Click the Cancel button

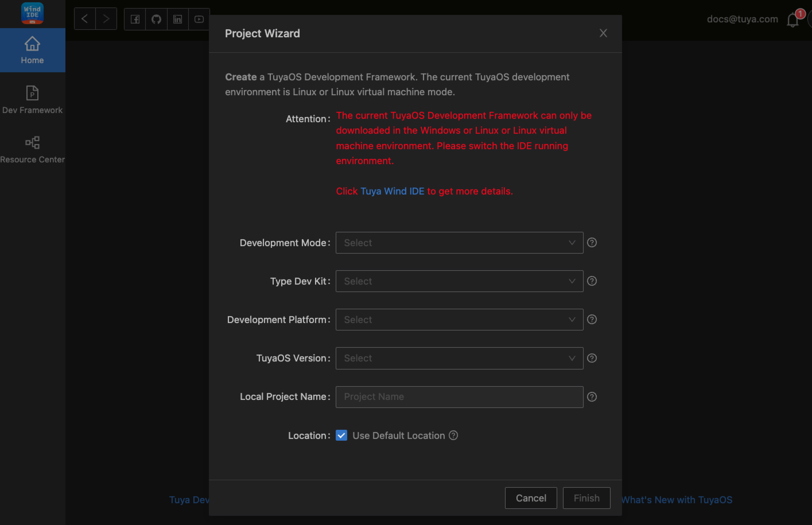click(531, 498)
